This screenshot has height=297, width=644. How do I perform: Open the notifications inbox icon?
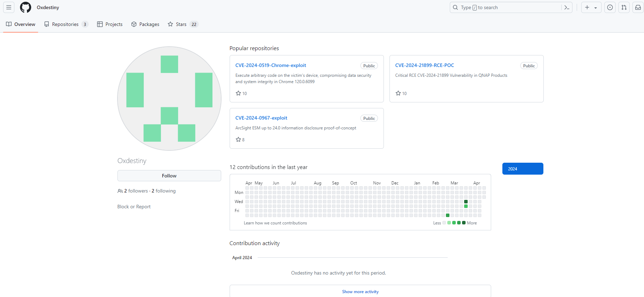(638, 7)
